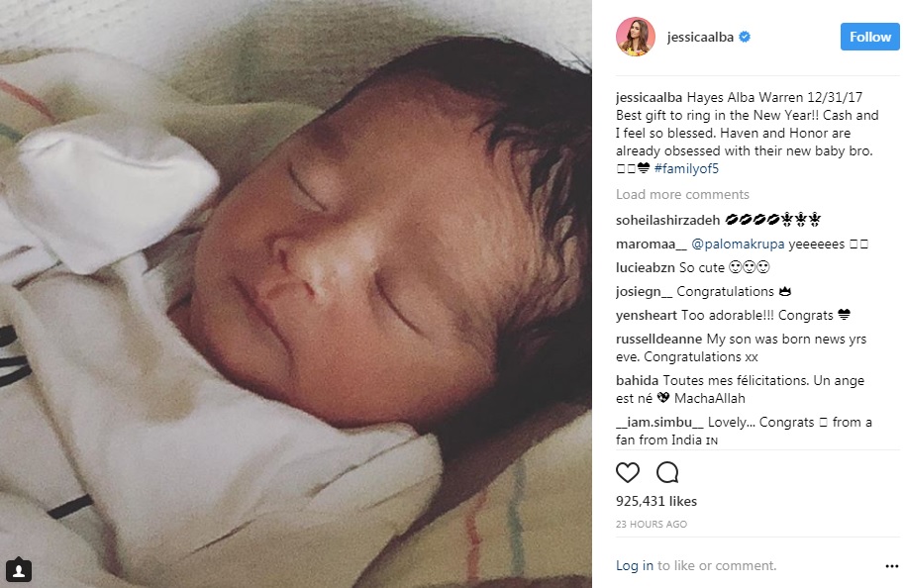Click the comment speech bubble icon

click(x=667, y=472)
